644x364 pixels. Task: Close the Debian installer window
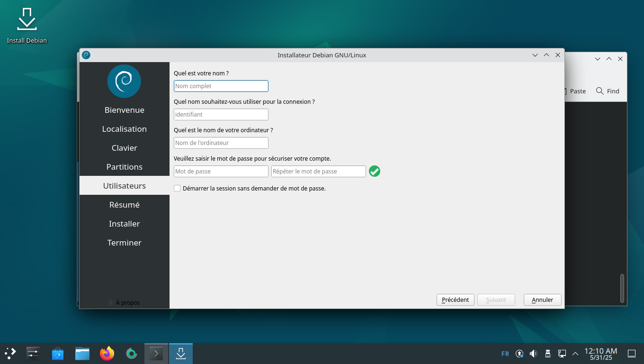tap(558, 55)
